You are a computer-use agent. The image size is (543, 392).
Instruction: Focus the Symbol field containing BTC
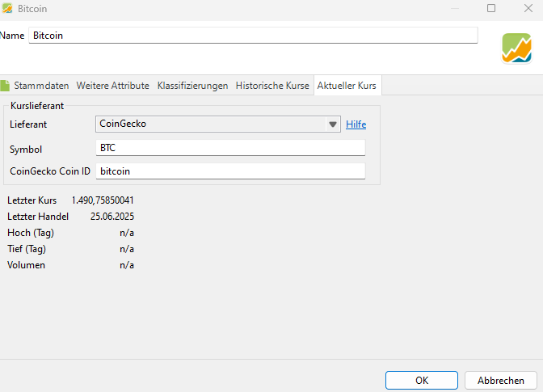(230, 148)
